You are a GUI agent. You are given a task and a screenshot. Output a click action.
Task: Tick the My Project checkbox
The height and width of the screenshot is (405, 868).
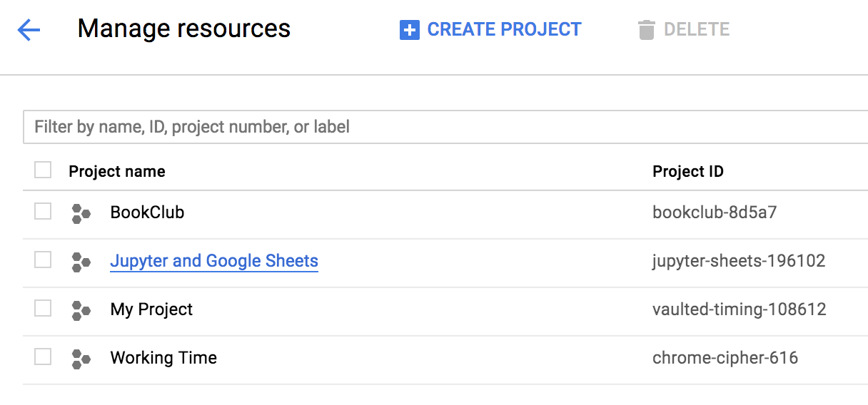pyautogui.click(x=43, y=308)
